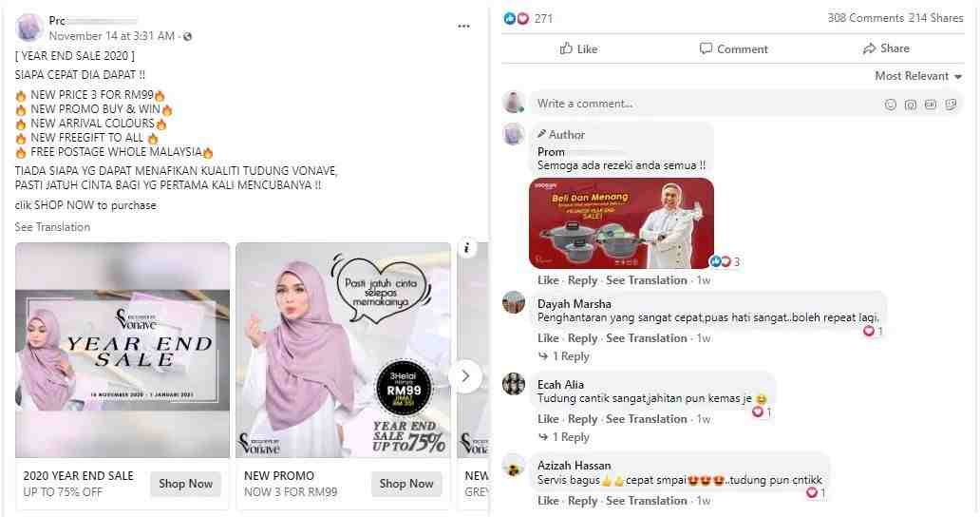Expand 1 Reply under Dayah Marsha's comment
Screen dimensions: 980x517
[x=564, y=356]
